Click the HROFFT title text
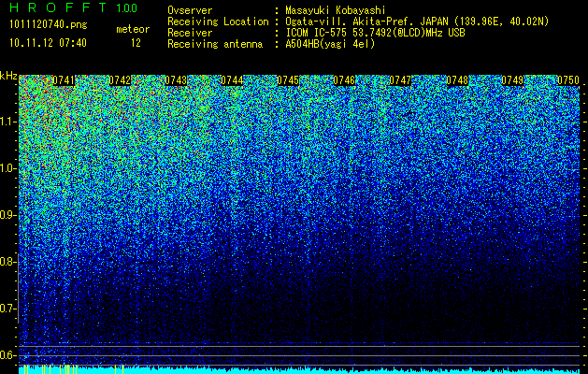This screenshot has height=374, width=588. click(x=59, y=7)
